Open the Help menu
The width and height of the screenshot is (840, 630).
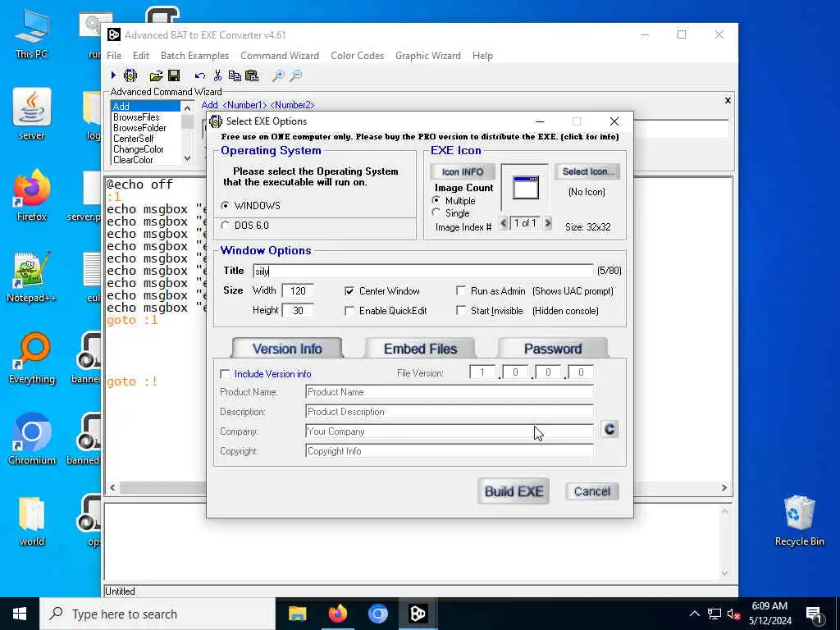pyautogui.click(x=482, y=56)
